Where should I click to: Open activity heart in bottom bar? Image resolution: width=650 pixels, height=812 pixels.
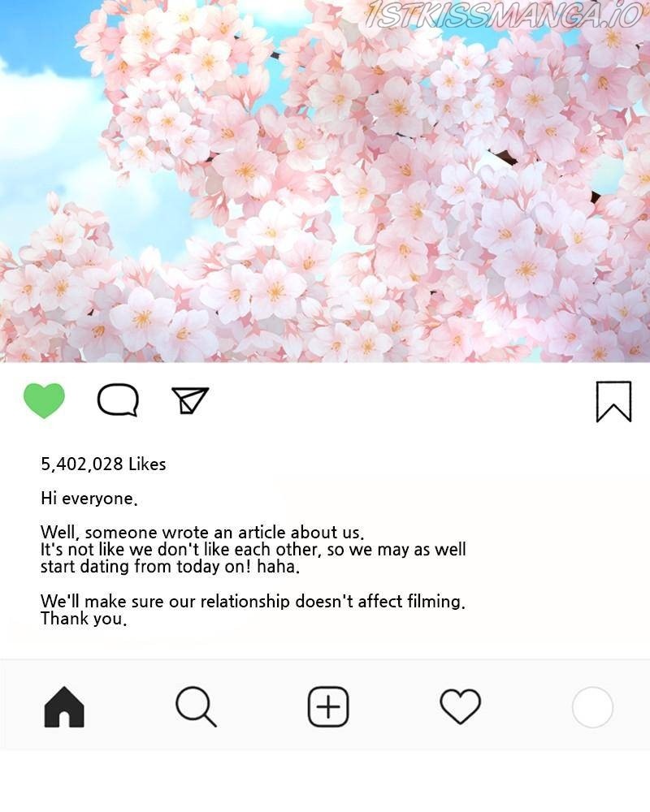461,707
